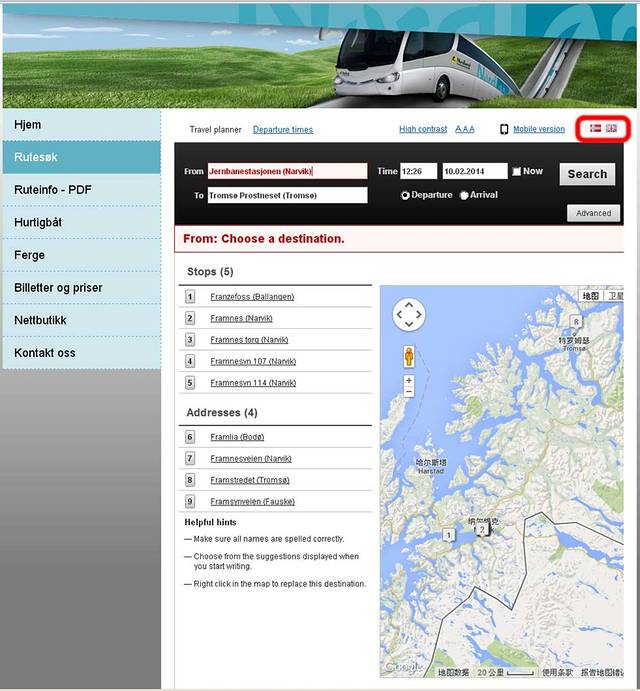Click map marker 8 near Tromsø
Image resolution: width=640 pixels, height=691 pixels.
coord(576,321)
